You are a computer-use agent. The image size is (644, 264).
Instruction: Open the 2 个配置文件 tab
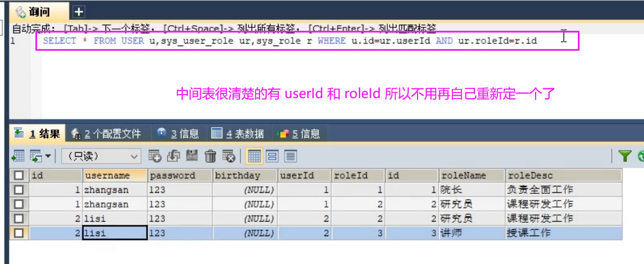click(107, 133)
